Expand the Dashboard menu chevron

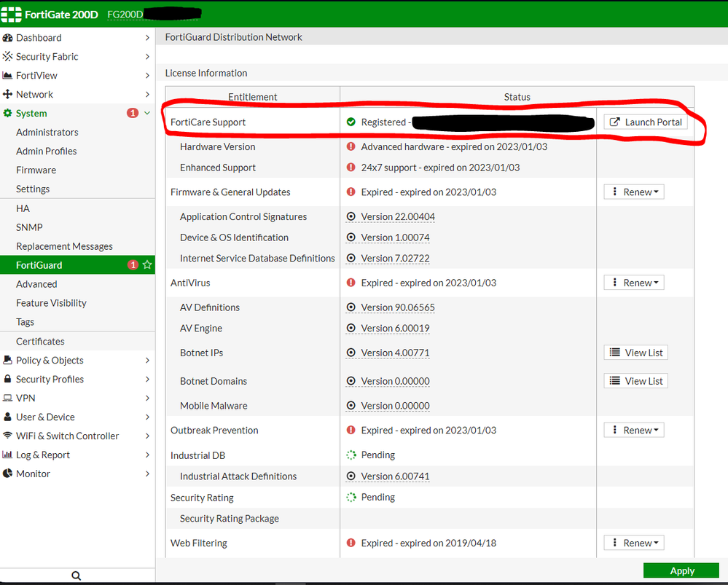coord(147,38)
